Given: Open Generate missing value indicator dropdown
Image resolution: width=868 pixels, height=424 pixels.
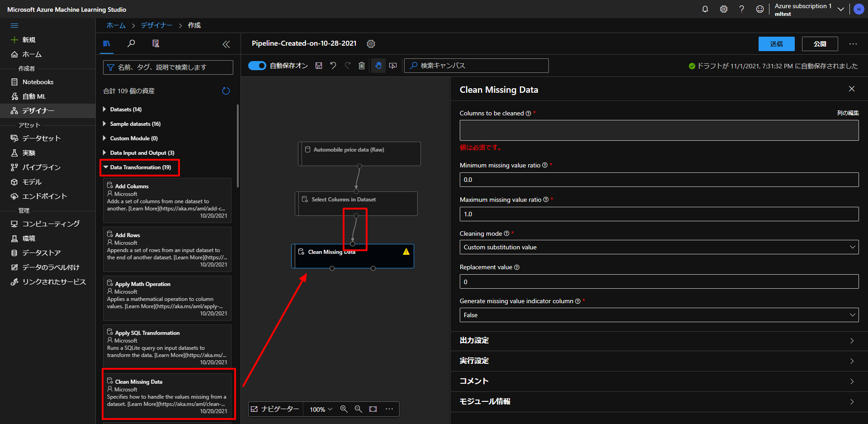Looking at the screenshot, I should pos(659,315).
